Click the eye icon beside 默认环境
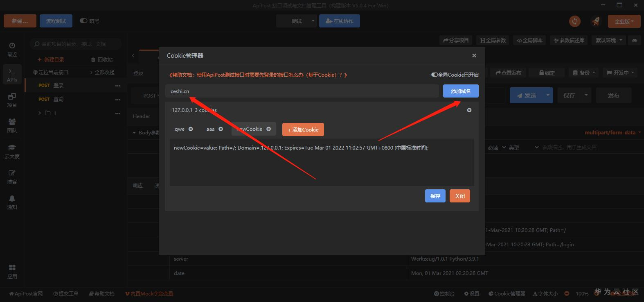The image size is (644, 302). [x=635, y=41]
